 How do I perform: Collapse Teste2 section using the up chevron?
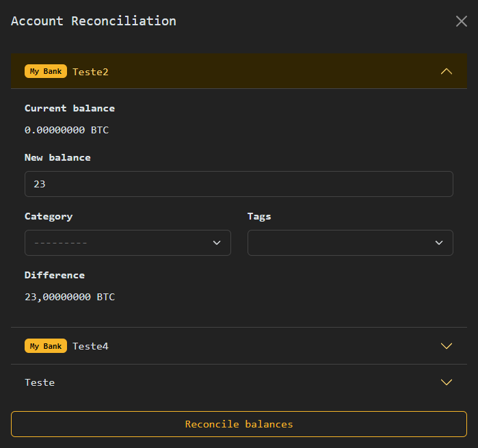[447, 71]
